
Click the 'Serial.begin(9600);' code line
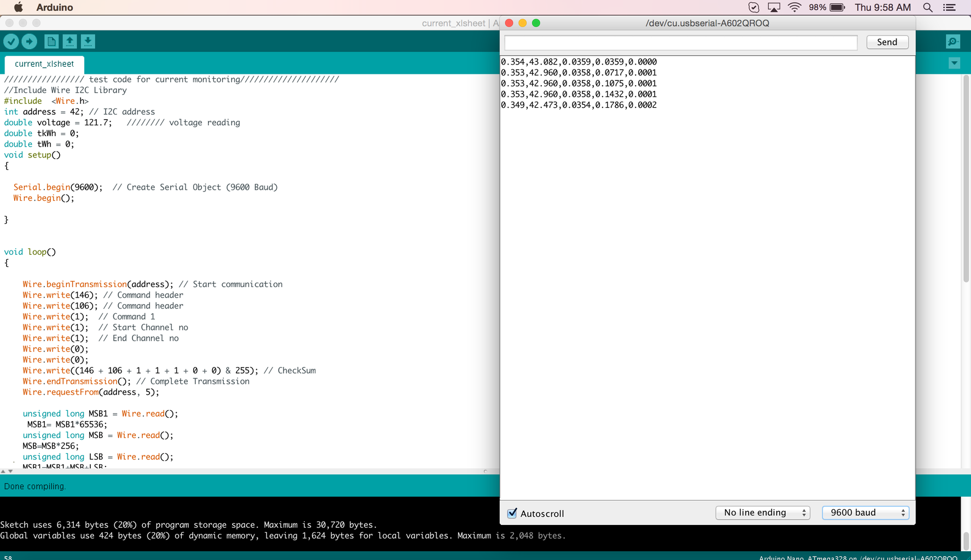click(x=58, y=187)
